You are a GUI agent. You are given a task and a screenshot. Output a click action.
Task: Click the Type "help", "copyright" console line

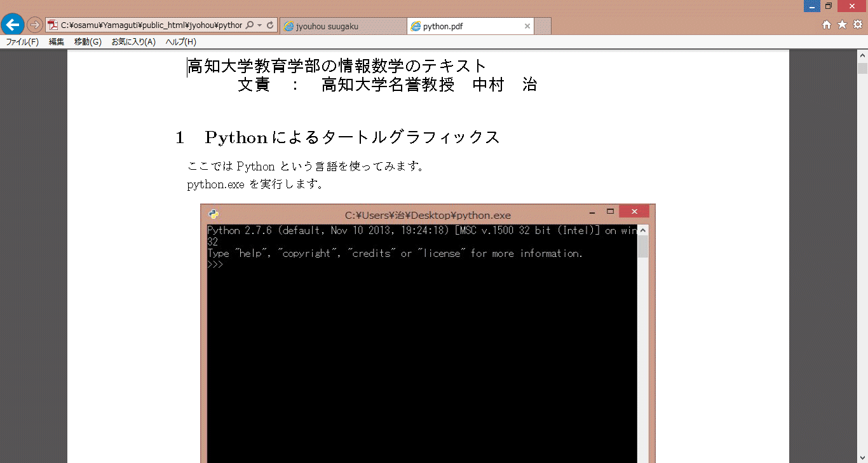coord(395,254)
